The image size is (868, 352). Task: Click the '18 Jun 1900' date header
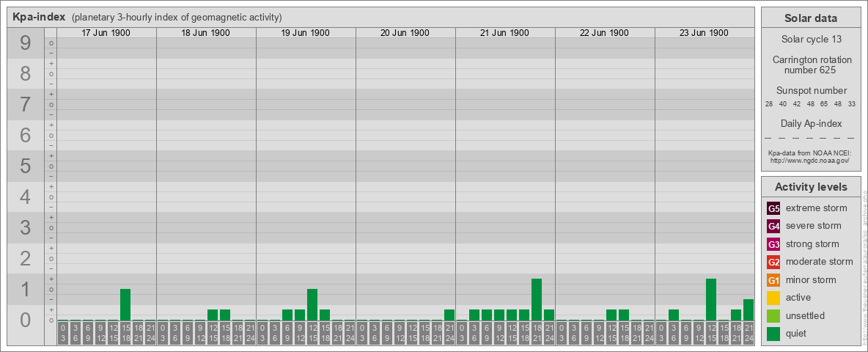tap(205, 33)
